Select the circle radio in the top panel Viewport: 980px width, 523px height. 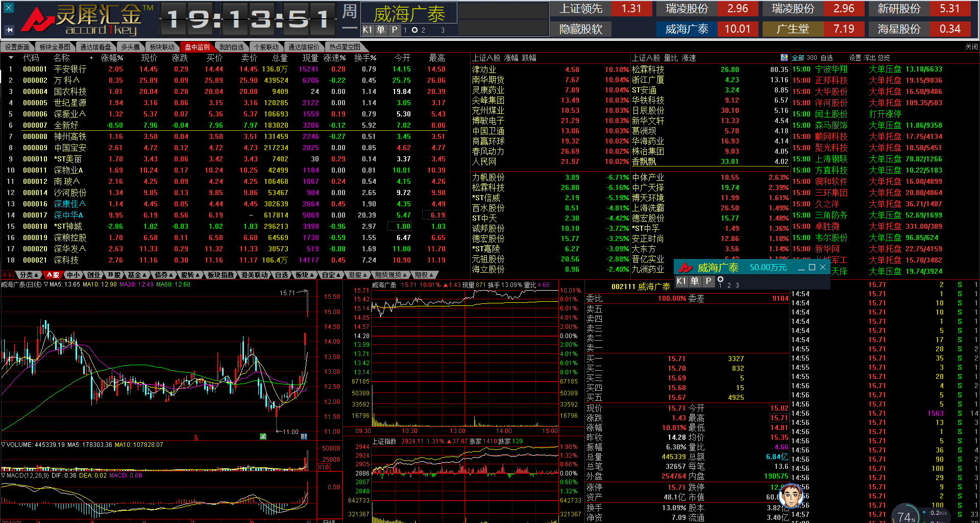click(x=414, y=30)
